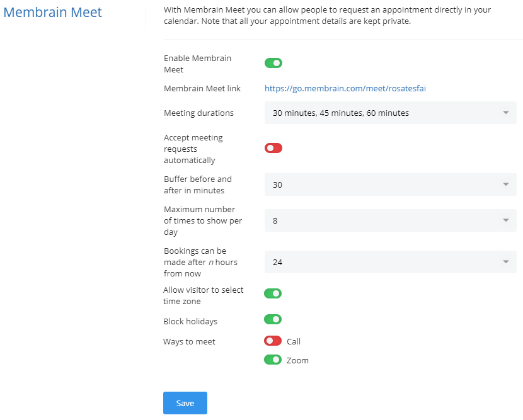Disable the Enable Membrain Meet toggle
Viewport: 523px width, 420px height.
[273, 63]
